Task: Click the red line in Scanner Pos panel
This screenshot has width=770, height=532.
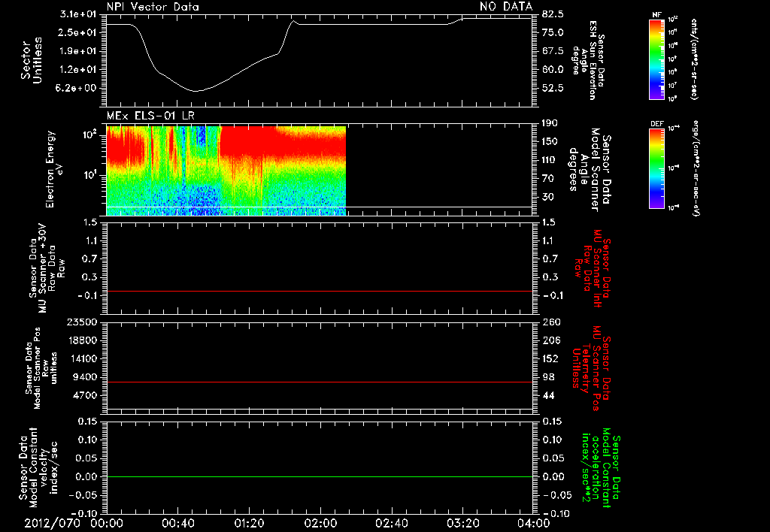Action: coord(319,382)
